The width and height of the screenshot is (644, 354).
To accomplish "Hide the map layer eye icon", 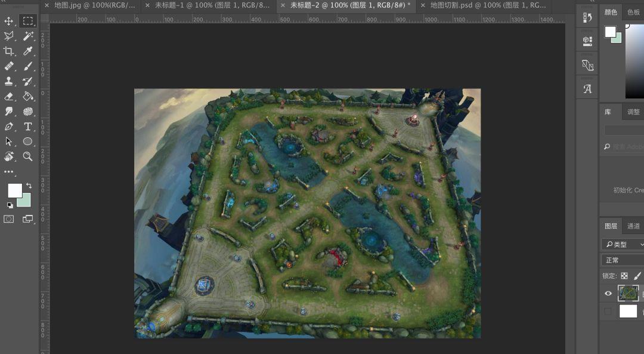I will [608, 293].
